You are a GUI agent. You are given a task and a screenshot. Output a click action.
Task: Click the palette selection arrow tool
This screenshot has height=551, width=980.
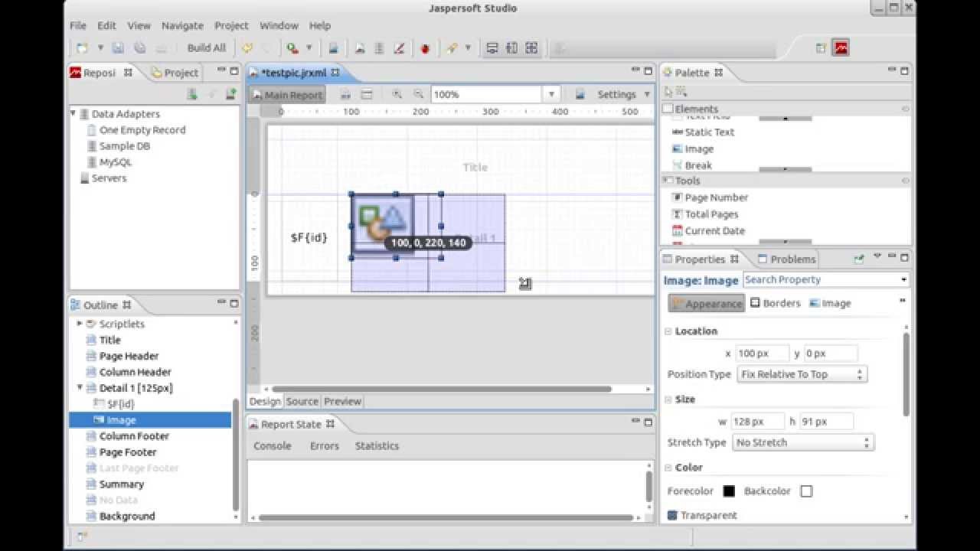click(668, 92)
